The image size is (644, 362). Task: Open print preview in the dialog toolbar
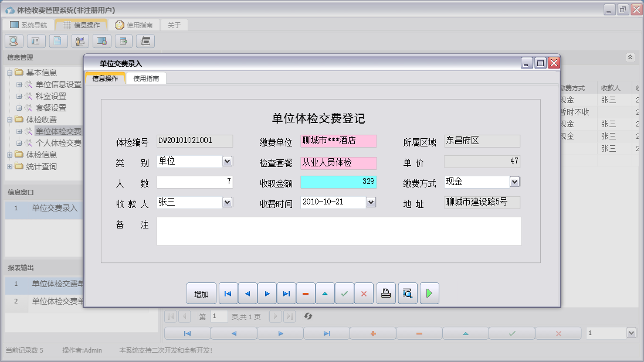point(408,293)
